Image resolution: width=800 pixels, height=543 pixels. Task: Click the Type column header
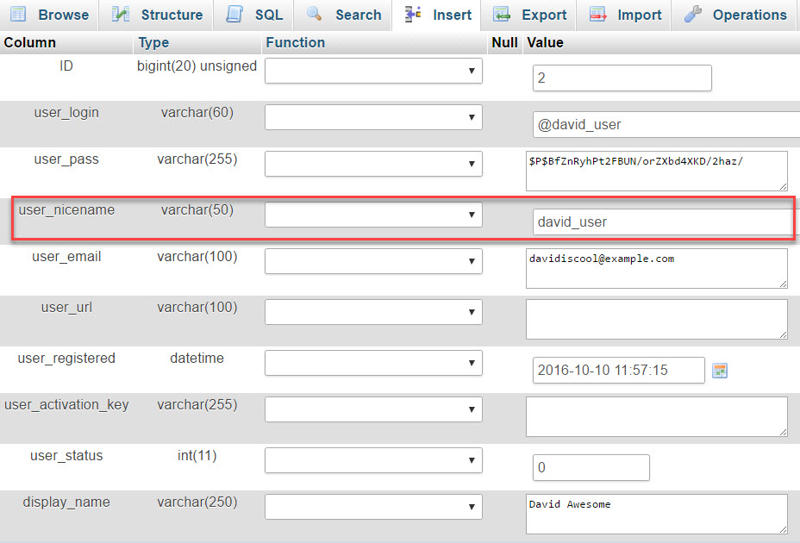click(154, 43)
